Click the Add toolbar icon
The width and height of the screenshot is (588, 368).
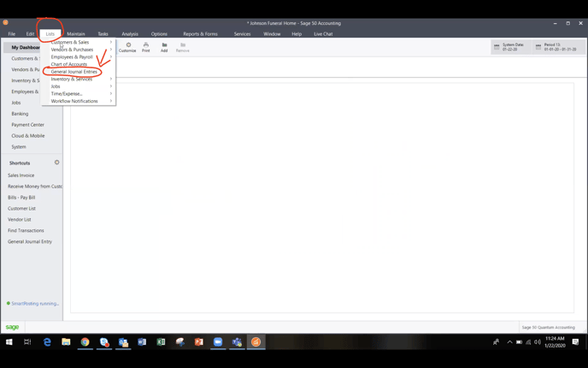pyautogui.click(x=164, y=47)
